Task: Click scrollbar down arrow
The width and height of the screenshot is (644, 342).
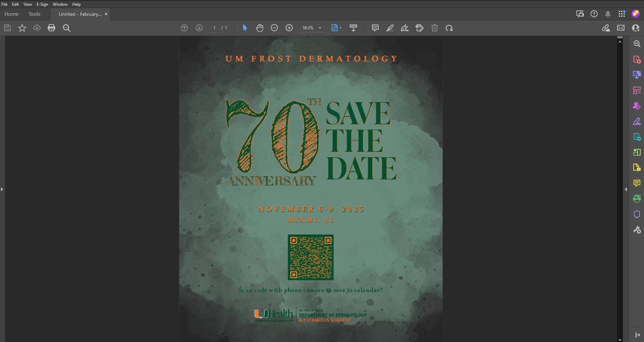Action: [620, 340]
